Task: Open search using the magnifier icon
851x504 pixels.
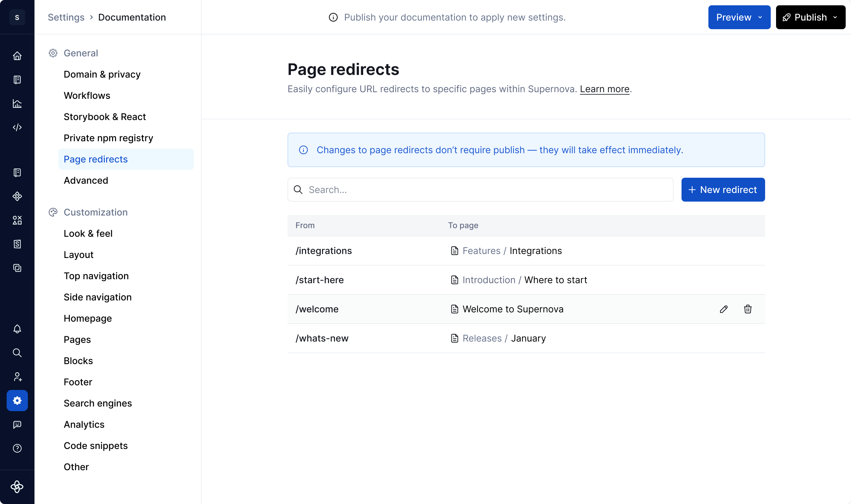Action: [x=17, y=353]
